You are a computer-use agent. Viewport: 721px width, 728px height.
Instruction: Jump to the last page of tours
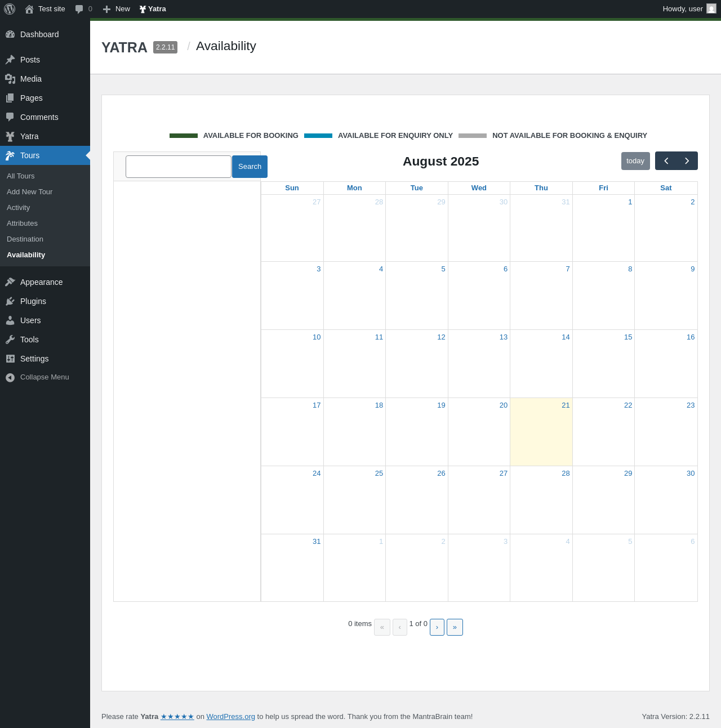coord(455,627)
